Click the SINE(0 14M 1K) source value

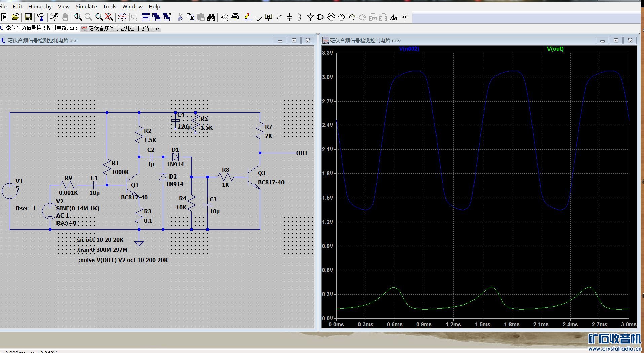coord(78,208)
